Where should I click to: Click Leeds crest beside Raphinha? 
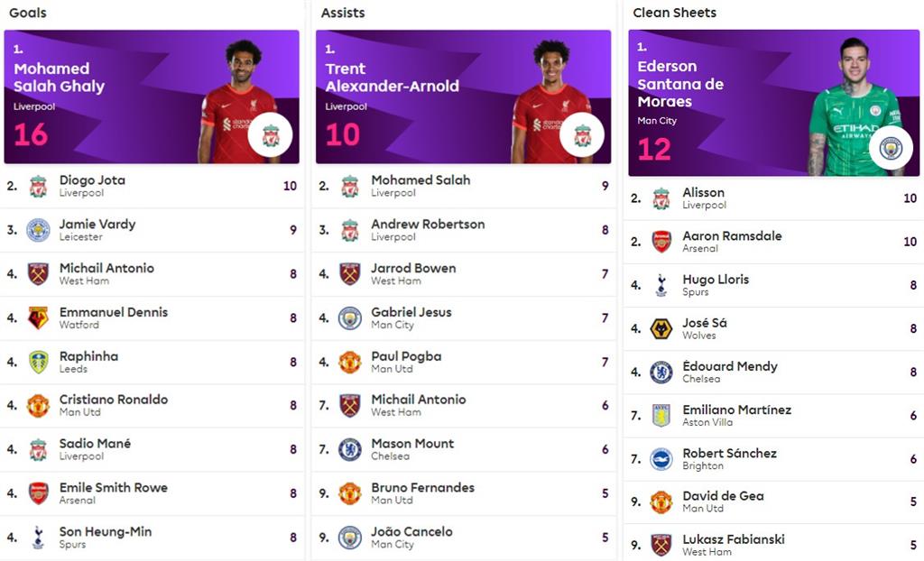38,363
